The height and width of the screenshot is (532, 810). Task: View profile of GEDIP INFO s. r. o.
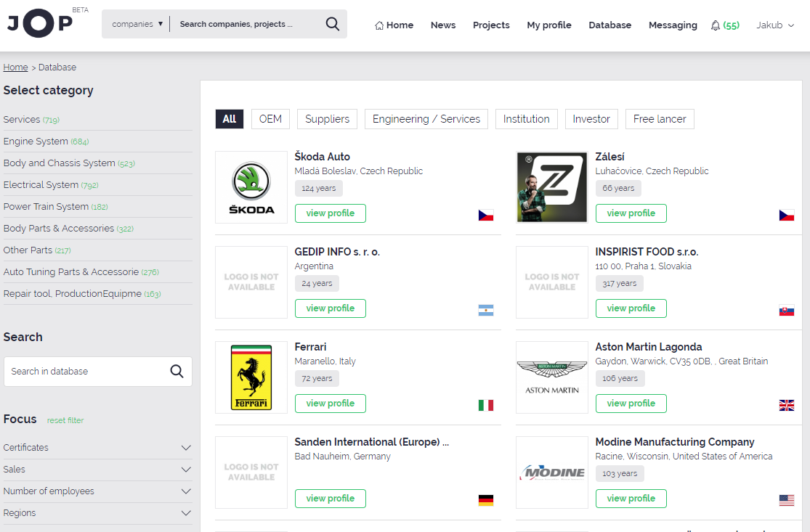pos(330,308)
